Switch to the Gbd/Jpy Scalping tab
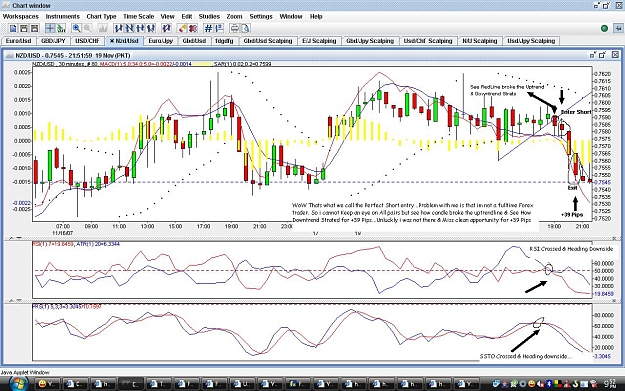The image size is (625, 391). click(x=370, y=41)
